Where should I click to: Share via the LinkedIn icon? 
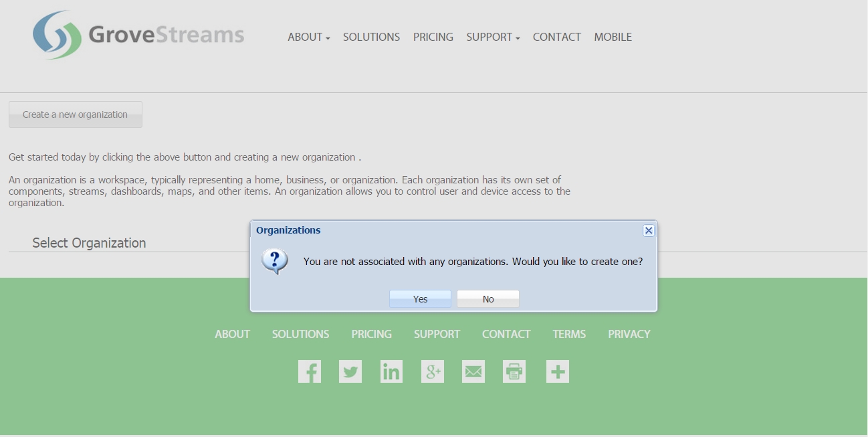(x=391, y=371)
